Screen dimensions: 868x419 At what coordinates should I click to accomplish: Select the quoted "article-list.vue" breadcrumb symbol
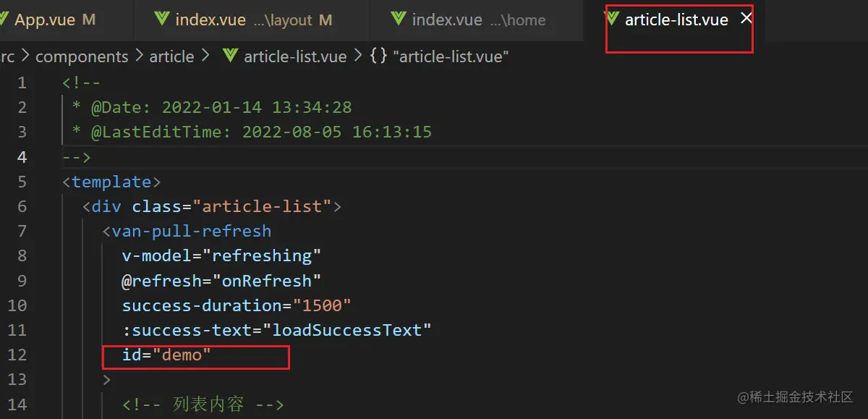pyautogui.click(x=451, y=56)
